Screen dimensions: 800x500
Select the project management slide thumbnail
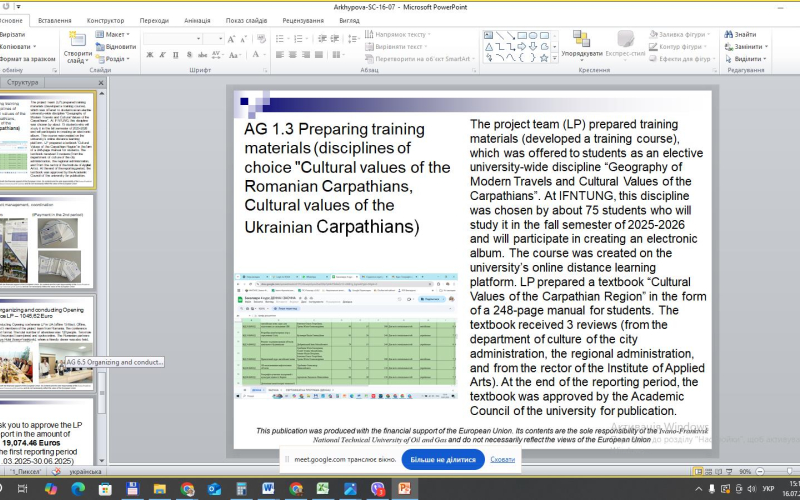pos(47,241)
